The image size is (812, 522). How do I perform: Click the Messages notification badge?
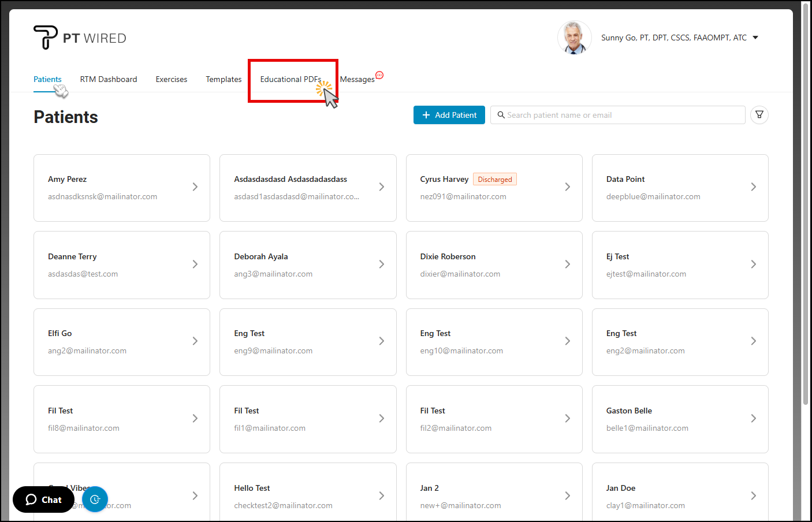pyautogui.click(x=379, y=75)
